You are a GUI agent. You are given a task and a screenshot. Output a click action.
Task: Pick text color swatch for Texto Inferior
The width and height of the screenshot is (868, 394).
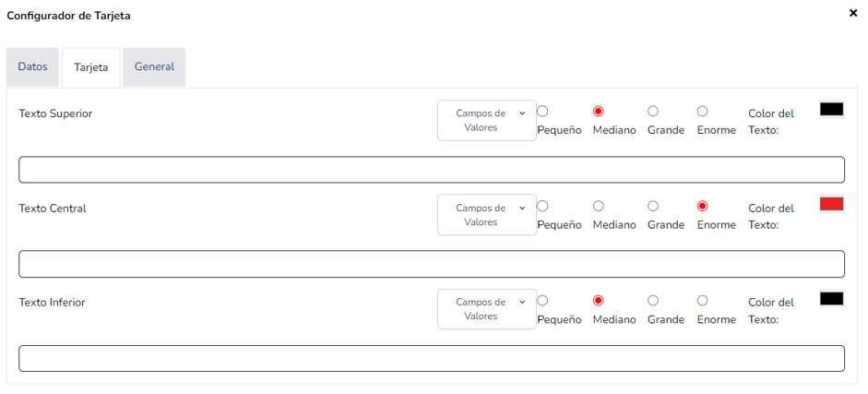tap(831, 298)
